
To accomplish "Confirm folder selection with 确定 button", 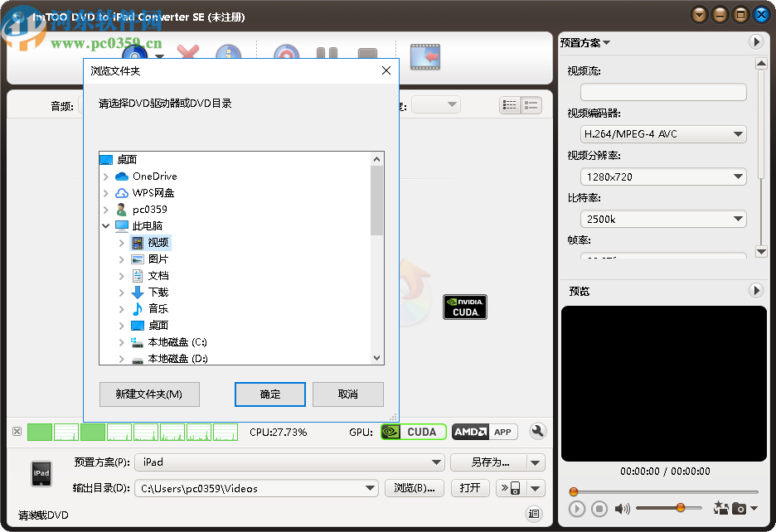I will (x=269, y=394).
